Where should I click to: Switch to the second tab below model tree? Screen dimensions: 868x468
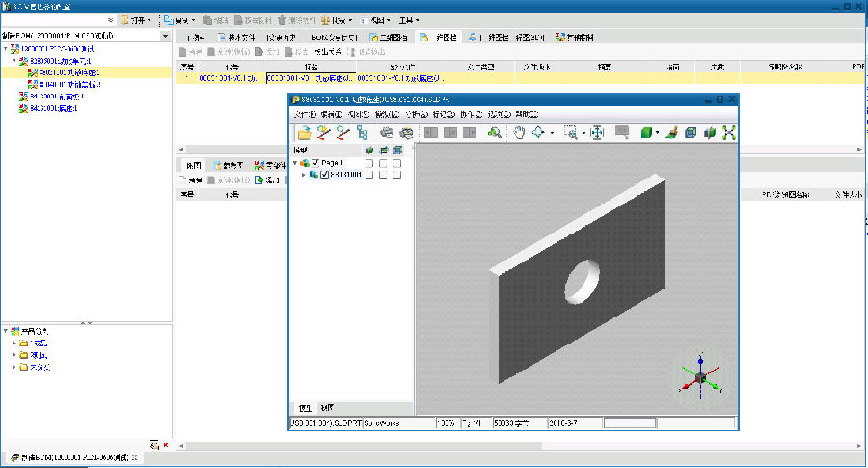click(x=326, y=408)
